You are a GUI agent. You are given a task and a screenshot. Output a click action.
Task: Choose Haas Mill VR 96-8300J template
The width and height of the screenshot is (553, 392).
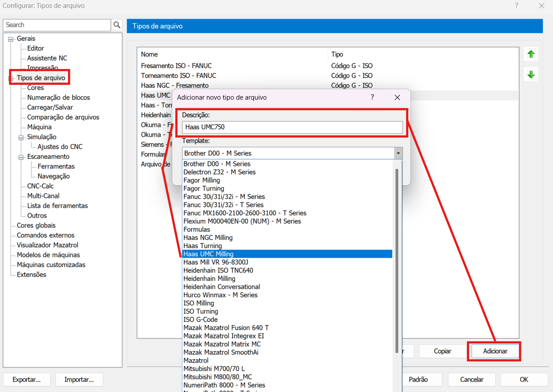287,262
